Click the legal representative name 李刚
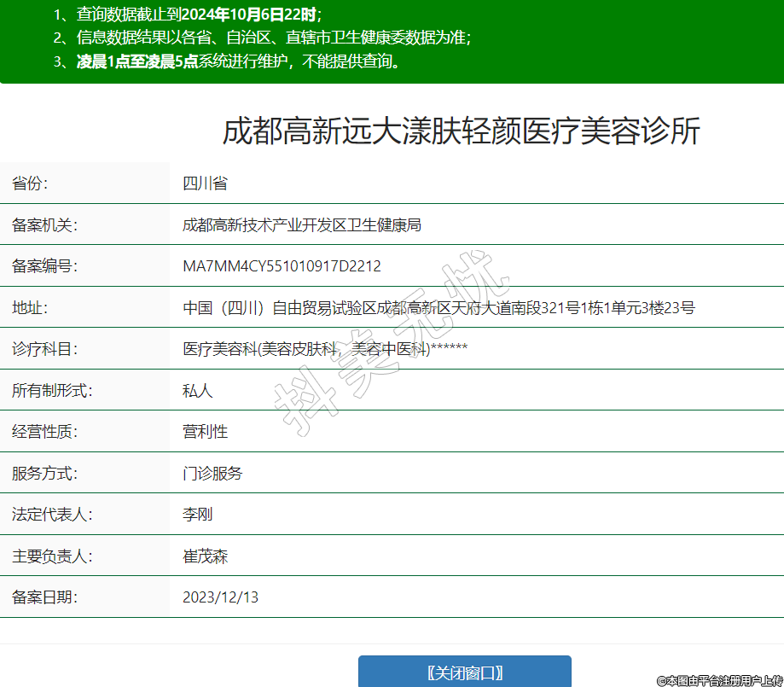784x687 pixels. click(197, 515)
